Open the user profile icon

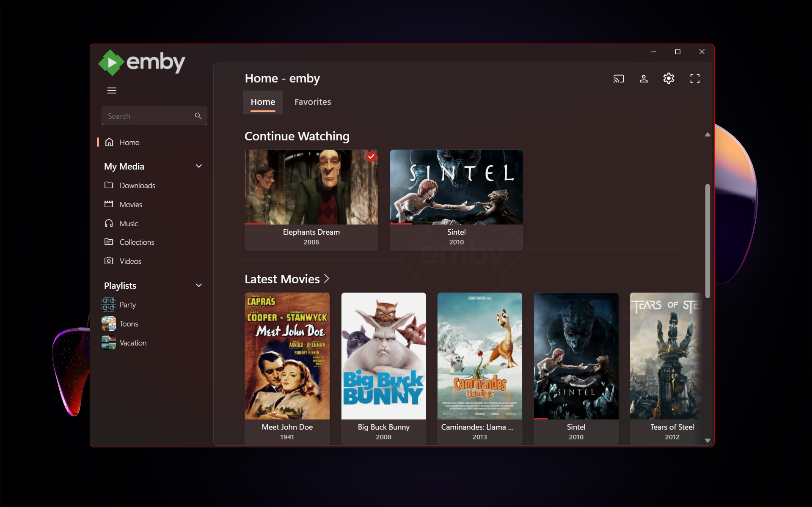click(644, 79)
